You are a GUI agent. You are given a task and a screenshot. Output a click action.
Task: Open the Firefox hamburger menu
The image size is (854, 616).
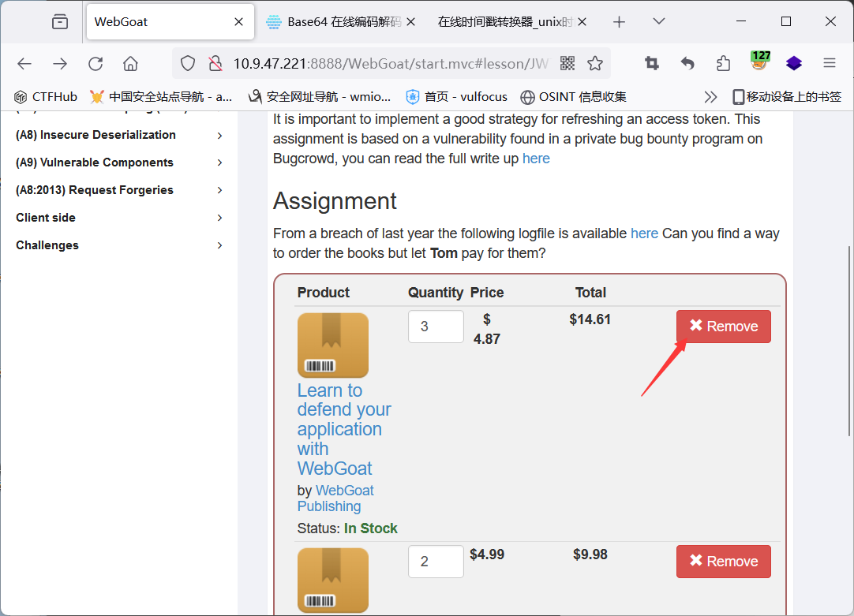[x=830, y=64]
